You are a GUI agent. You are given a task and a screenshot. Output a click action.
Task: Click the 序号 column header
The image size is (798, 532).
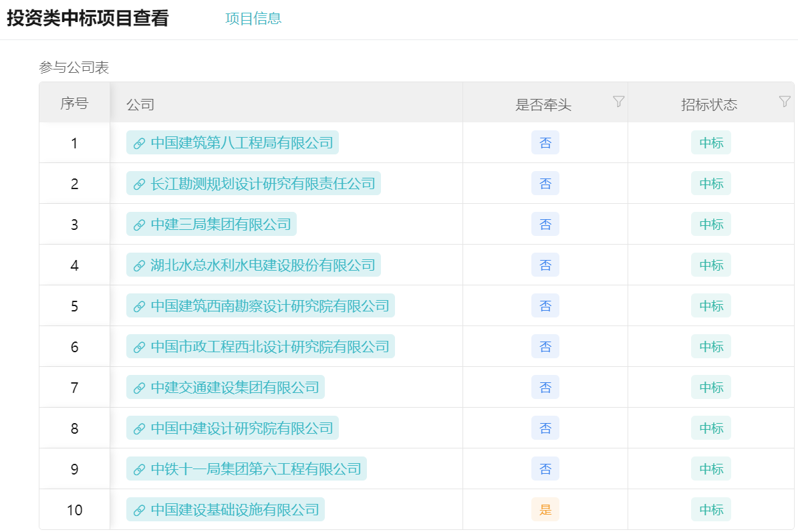tap(74, 104)
